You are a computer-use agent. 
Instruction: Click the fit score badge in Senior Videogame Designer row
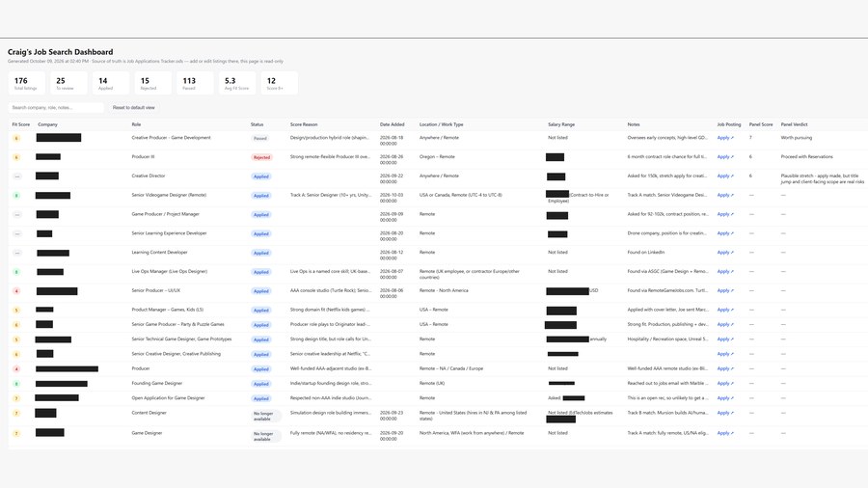[x=16, y=196]
